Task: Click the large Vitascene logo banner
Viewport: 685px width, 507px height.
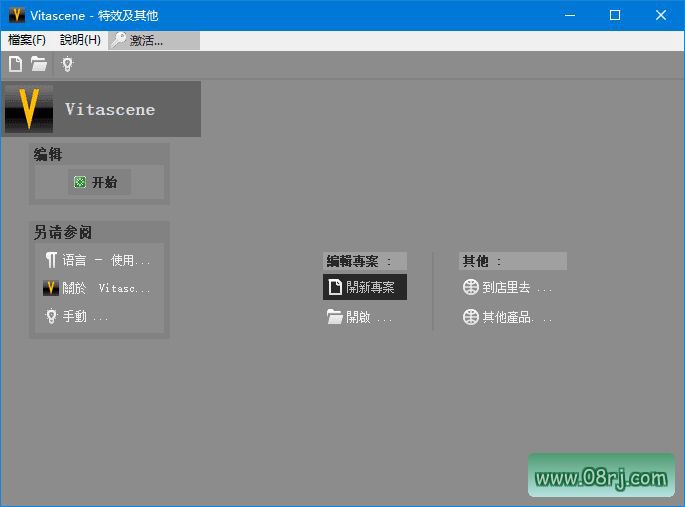Action: click(101, 109)
